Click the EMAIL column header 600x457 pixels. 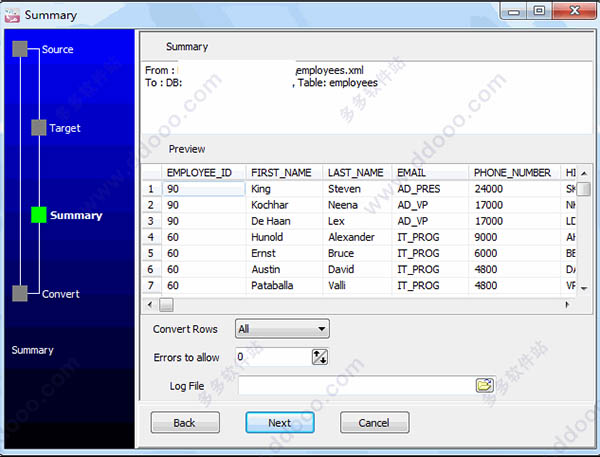point(430,173)
